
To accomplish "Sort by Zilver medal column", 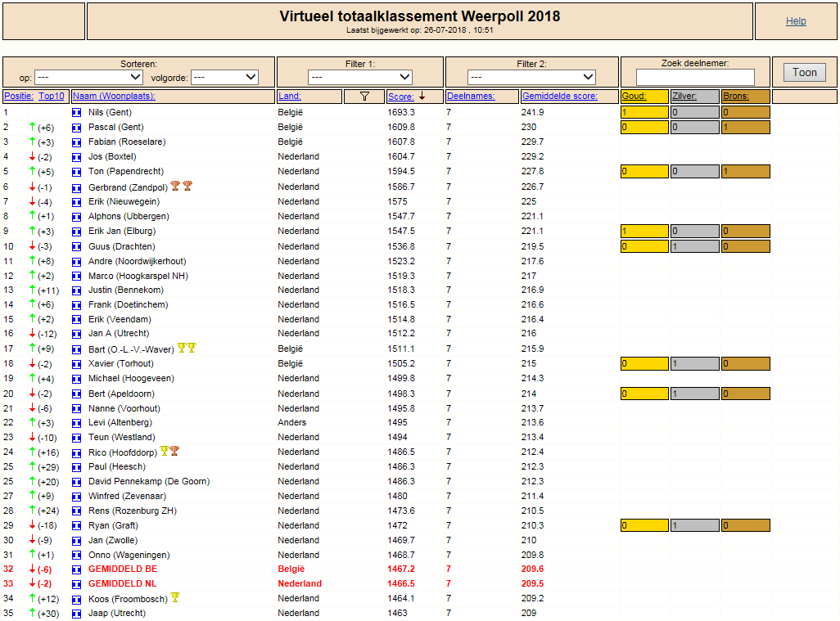I will pyautogui.click(x=684, y=96).
